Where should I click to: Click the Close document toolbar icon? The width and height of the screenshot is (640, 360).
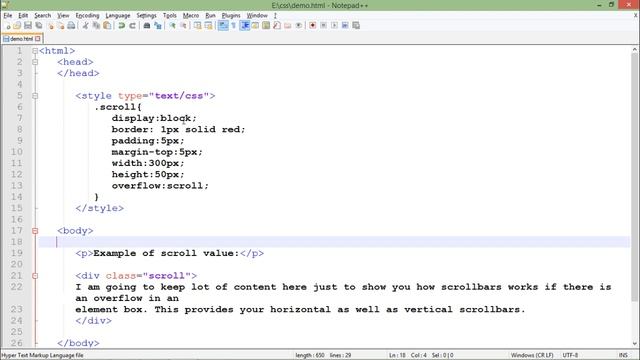click(51, 25)
